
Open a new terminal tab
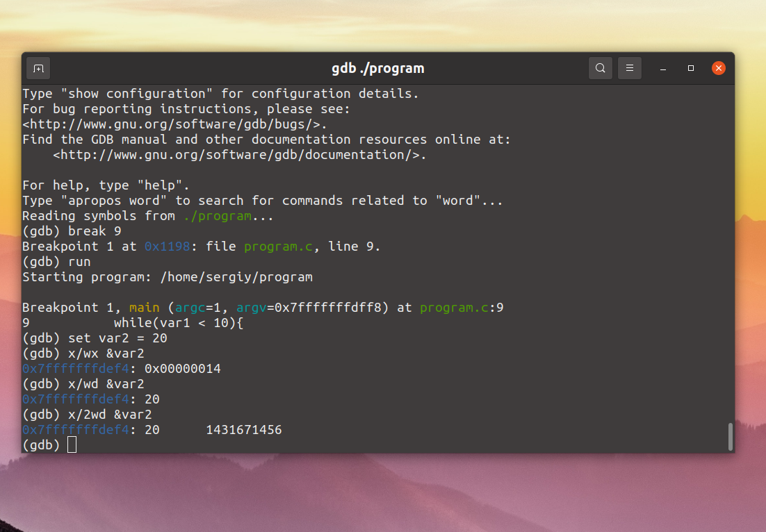pos(39,68)
